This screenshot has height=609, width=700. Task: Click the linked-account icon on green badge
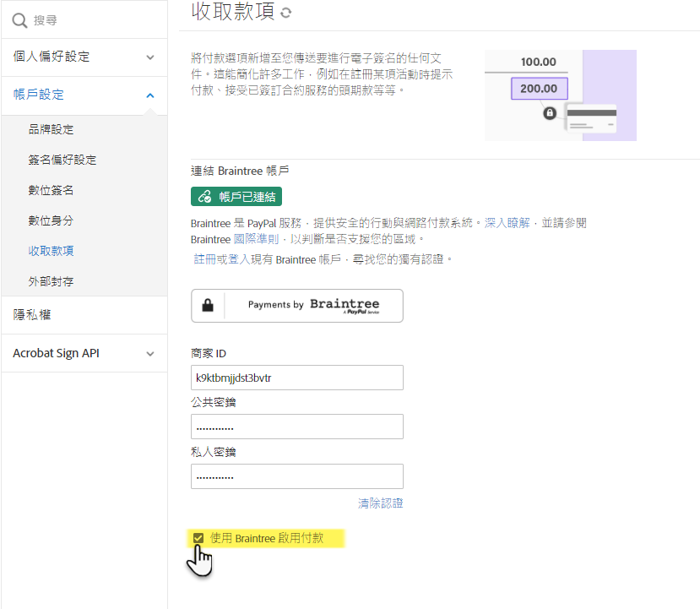(204, 197)
